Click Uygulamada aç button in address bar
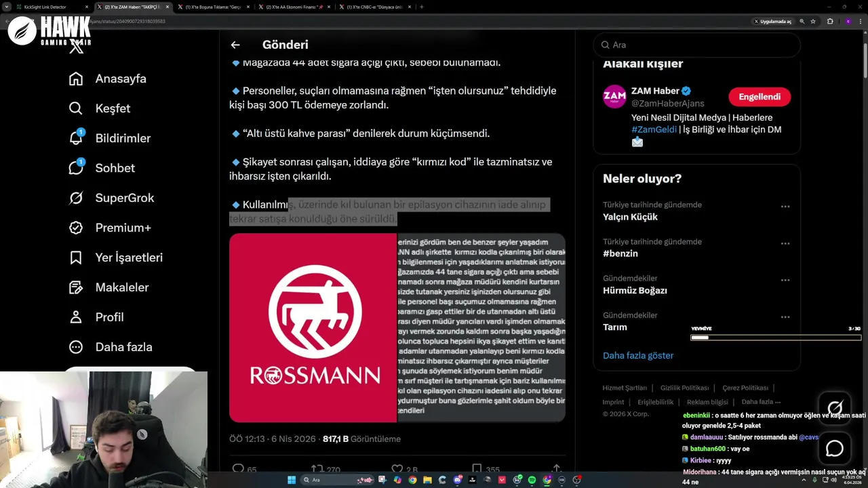This screenshot has width=868, height=488. tap(772, 21)
